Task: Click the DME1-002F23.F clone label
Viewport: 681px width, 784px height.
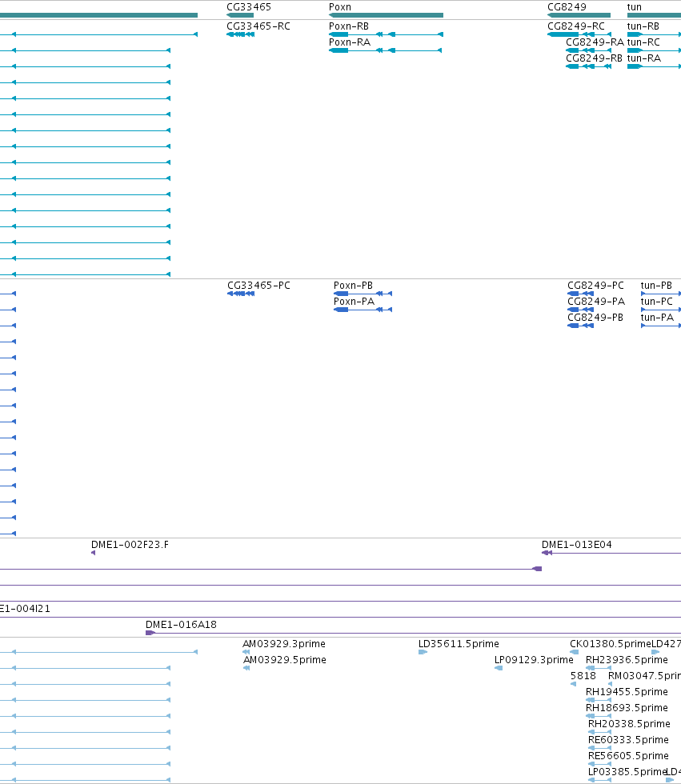Action: (x=130, y=545)
